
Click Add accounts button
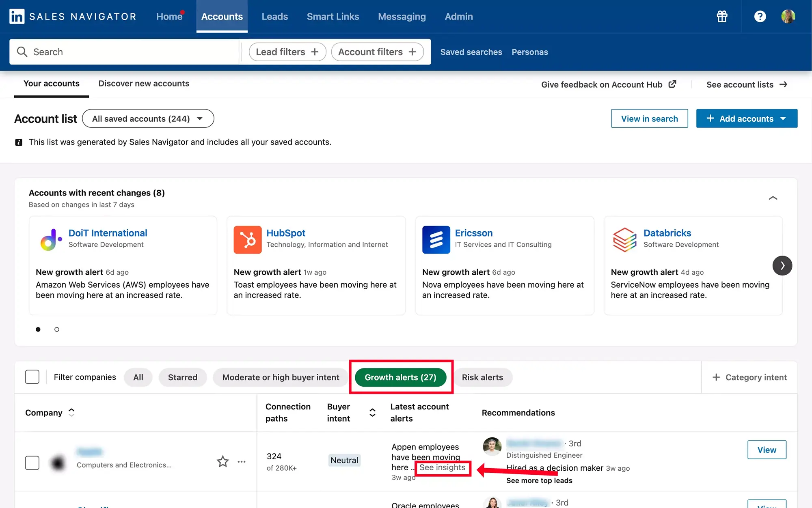(x=747, y=118)
